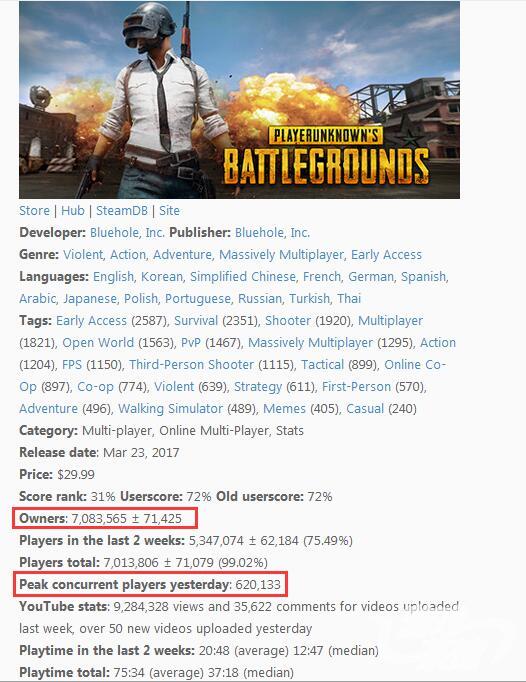Visit the SteamDB link
The width and height of the screenshot is (526, 682).
point(122,211)
